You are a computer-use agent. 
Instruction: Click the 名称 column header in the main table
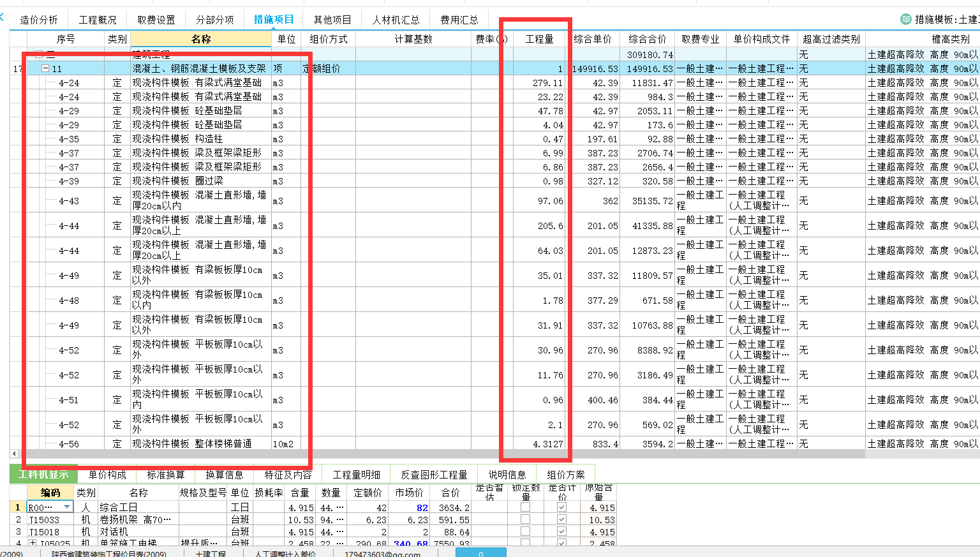[201, 39]
